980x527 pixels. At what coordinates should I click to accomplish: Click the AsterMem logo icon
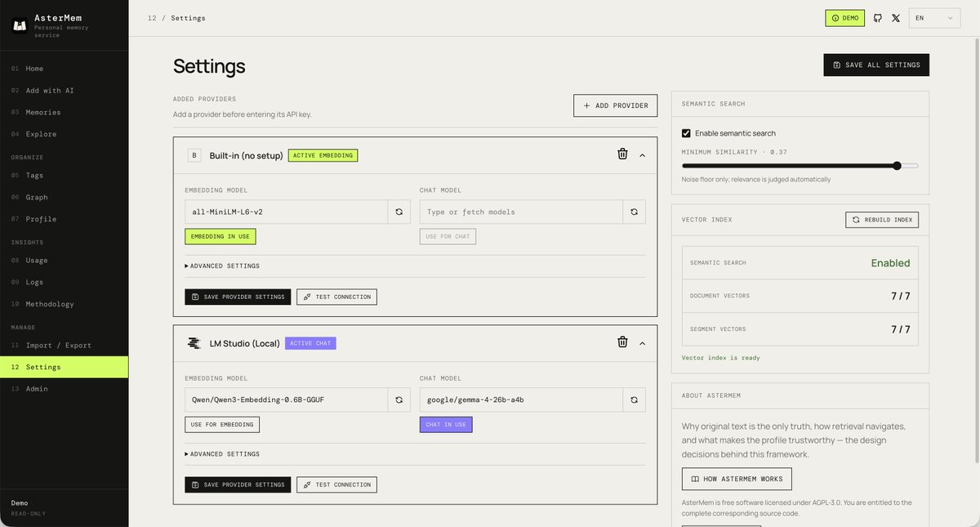[x=20, y=24]
